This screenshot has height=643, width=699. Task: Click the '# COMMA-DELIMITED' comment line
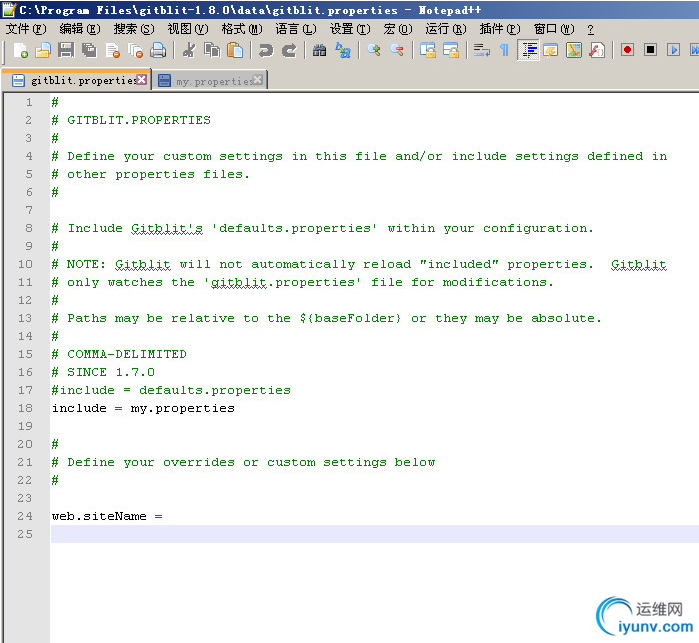(x=119, y=354)
